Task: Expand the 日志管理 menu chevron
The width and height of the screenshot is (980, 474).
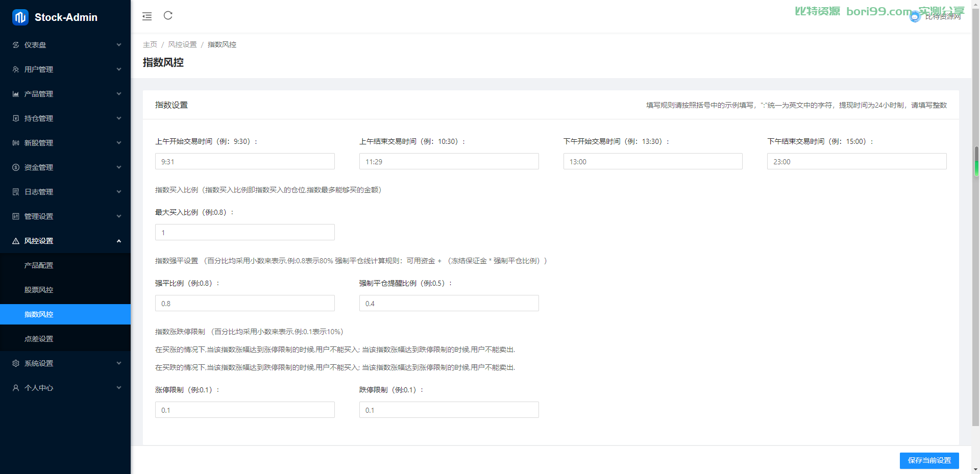Action: tap(119, 192)
